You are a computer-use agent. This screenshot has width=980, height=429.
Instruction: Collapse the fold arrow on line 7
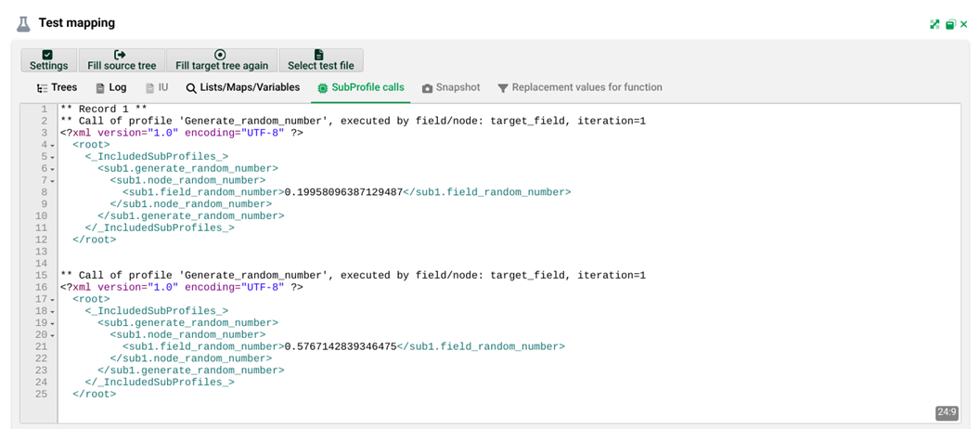[52, 181]
